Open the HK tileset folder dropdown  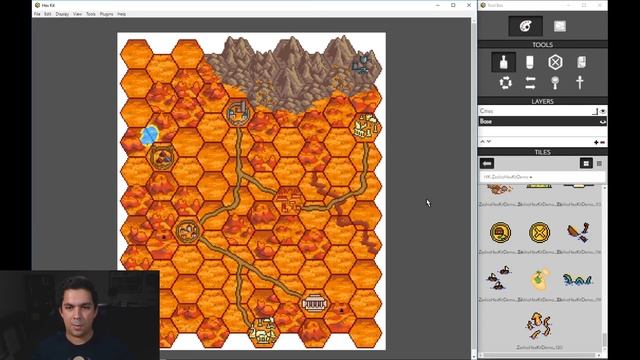542,177
